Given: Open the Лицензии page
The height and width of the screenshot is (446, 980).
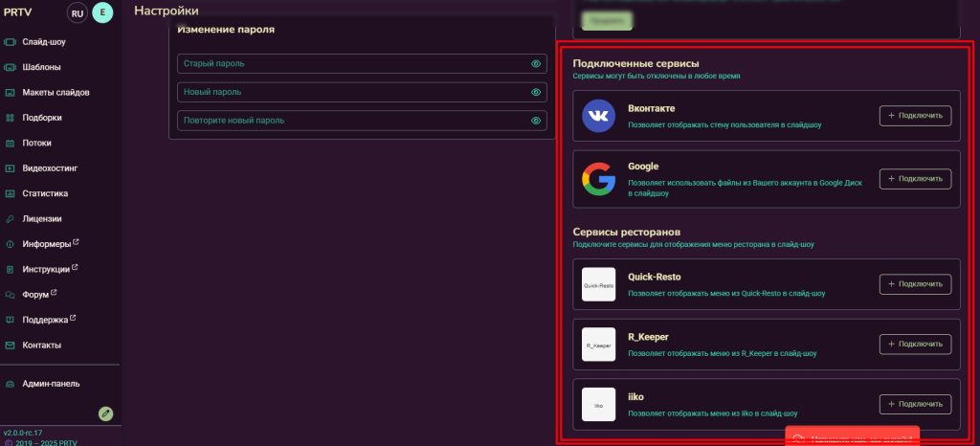Looking at the screenshot, I should coord(42,218).
